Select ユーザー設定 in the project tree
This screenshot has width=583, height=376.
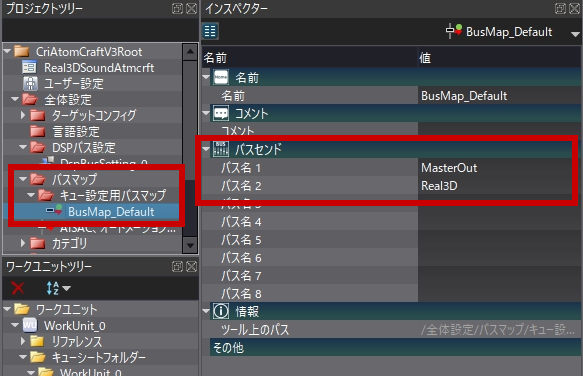(x=74, y=84)
